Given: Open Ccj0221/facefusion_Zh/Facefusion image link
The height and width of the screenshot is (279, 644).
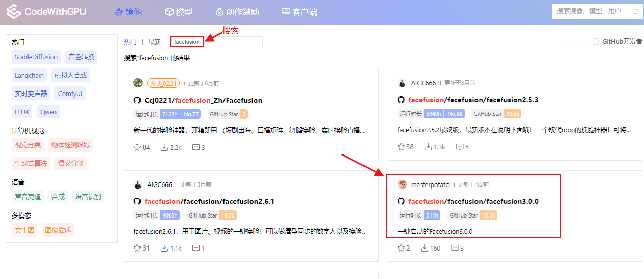Looking at the screenshot, I should point(203,100).
